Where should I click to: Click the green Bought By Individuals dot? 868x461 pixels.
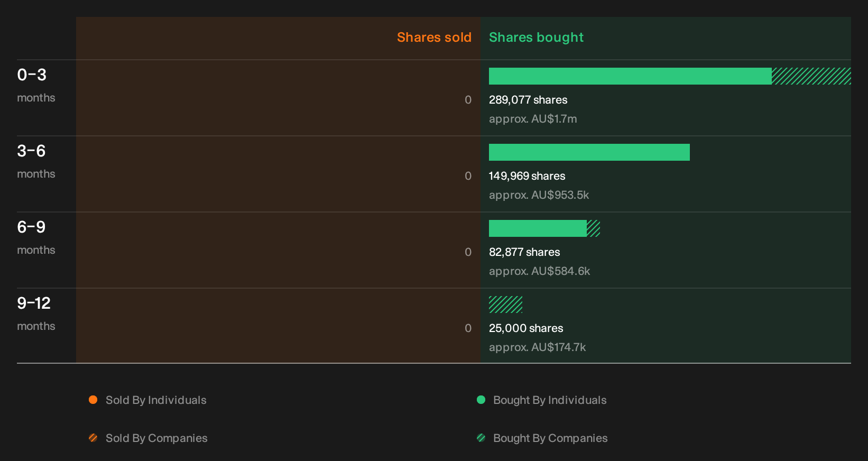coord(481,400)
